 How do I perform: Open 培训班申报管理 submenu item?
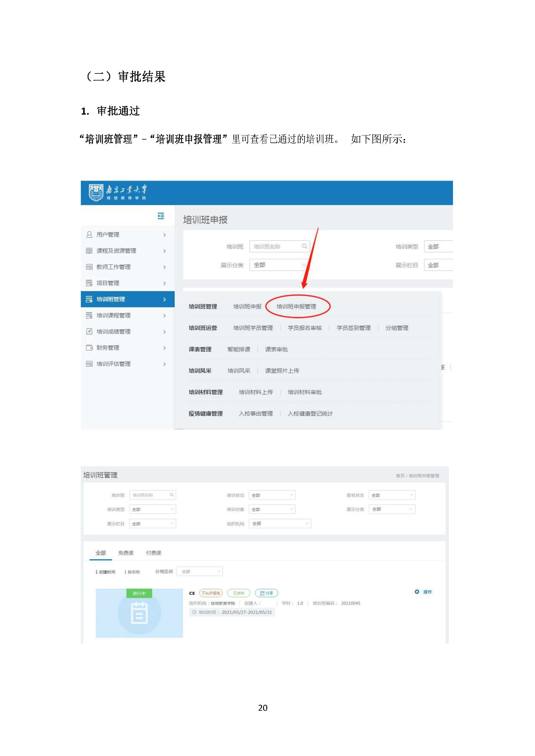pos(296,306)
